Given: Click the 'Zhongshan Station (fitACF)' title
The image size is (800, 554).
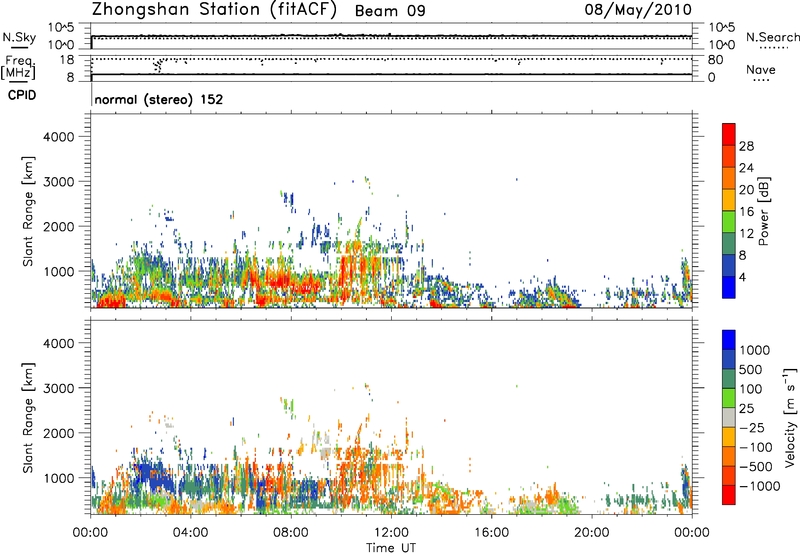Looking at the screenshot, I should (x=214, y=10).
